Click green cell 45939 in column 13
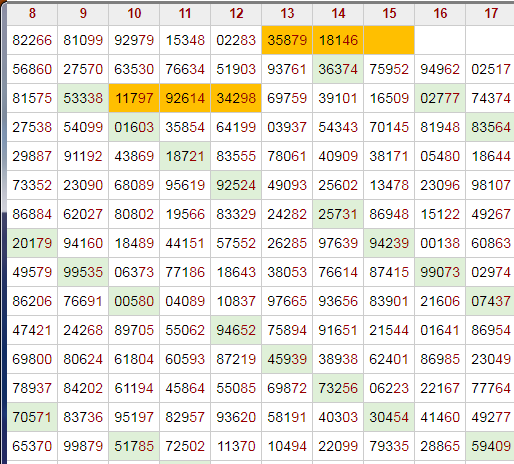 287,359
